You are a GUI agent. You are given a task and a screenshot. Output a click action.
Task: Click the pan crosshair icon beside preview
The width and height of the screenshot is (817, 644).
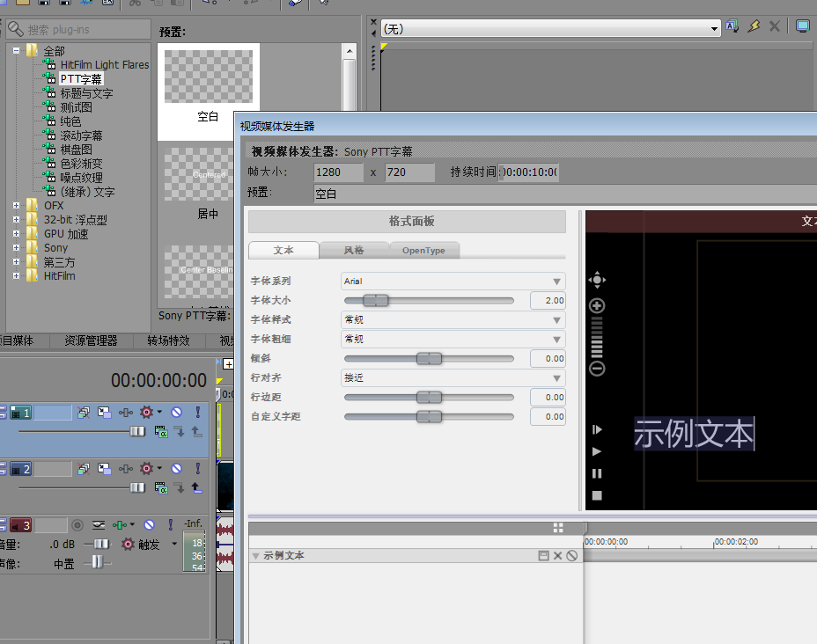coord(597,280)
